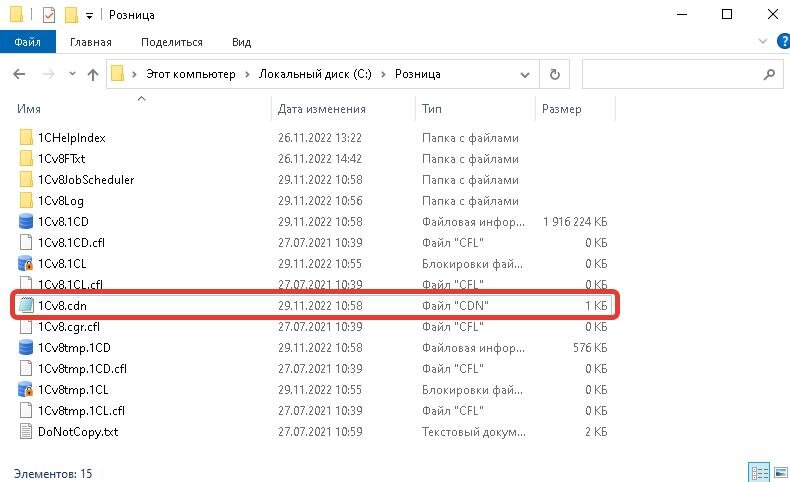
Task: Navigate to Локальный диск (C:) in breadcrumb
Action: click(x=315, y=74)
